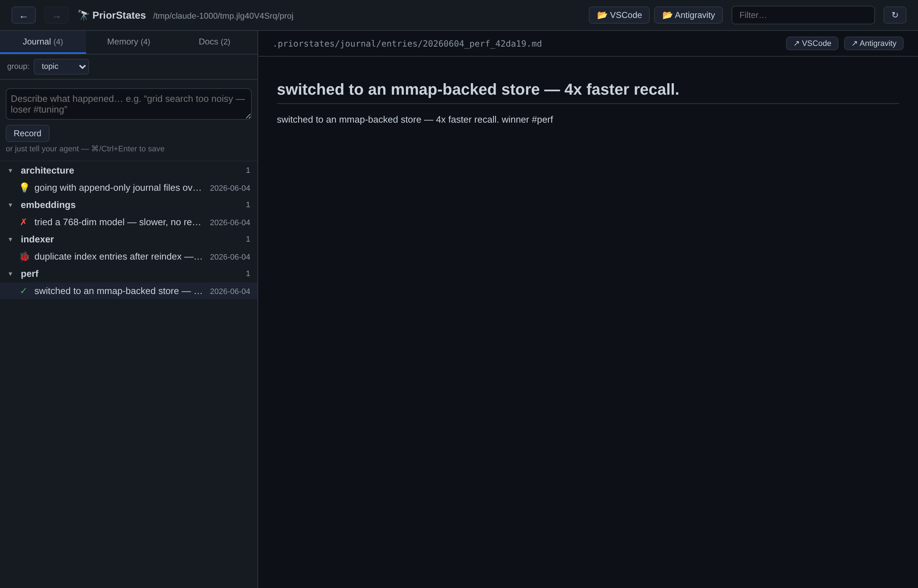
Task: Open entry file in Antigravity from path bar
Action: click(x=874, y=43)
